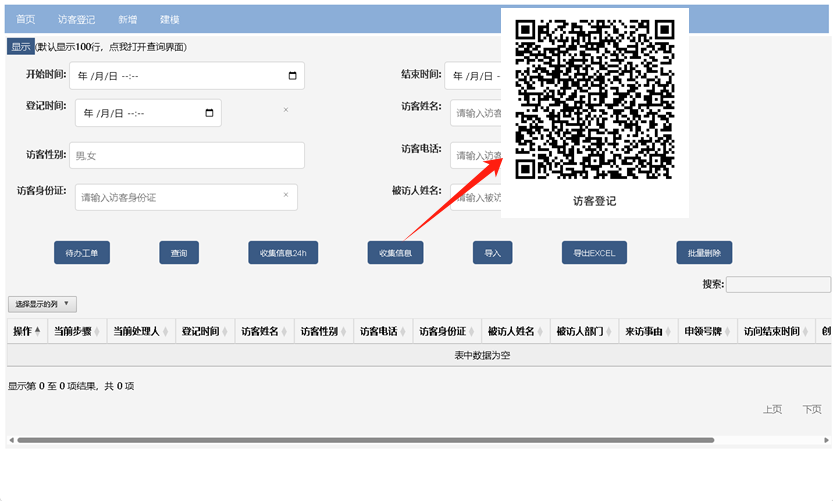Sort table by 访客身份证 column

point(448,332)
